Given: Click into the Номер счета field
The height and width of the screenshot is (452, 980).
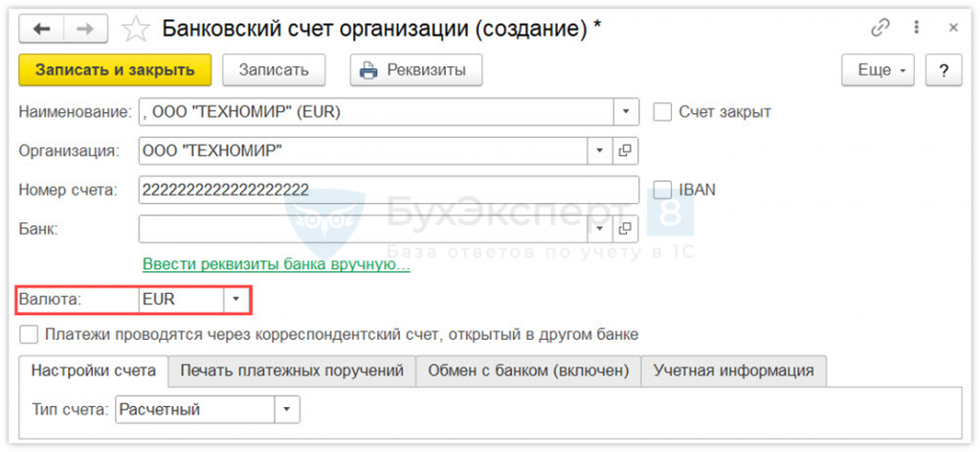Looking at the screenshot, I should tap(389, 190).
